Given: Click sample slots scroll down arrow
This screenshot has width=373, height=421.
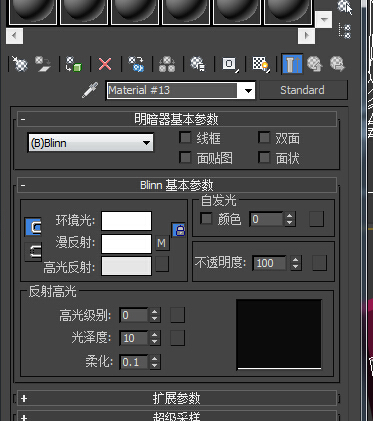Looking at the screenshot, I should 323,20.
